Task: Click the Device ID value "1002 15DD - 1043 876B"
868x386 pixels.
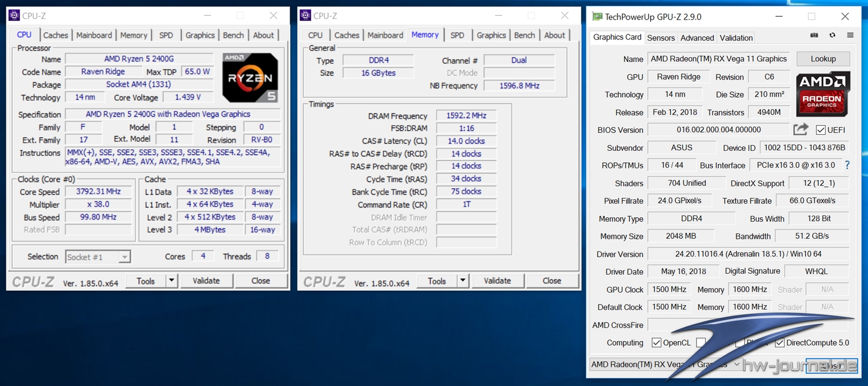Action: pyautogui.click(x=805, y=148)
